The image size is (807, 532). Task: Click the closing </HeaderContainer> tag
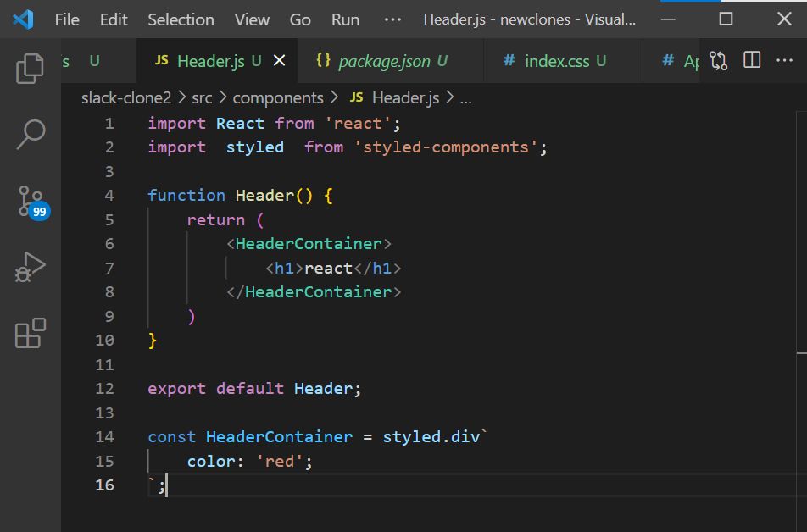(314, 291)
